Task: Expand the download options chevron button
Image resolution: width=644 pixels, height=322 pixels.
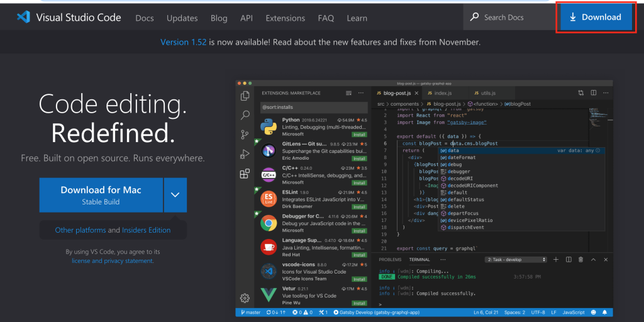Action: [175, 195]
